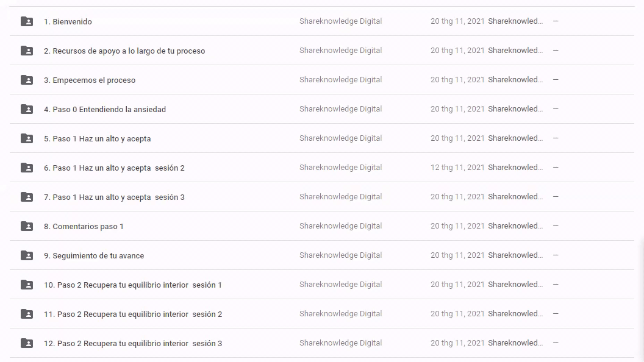Screen dimensions: 644x362
Task: Click folder icon for Recursos de apoyo row
Action: click(x=27, y=51)
